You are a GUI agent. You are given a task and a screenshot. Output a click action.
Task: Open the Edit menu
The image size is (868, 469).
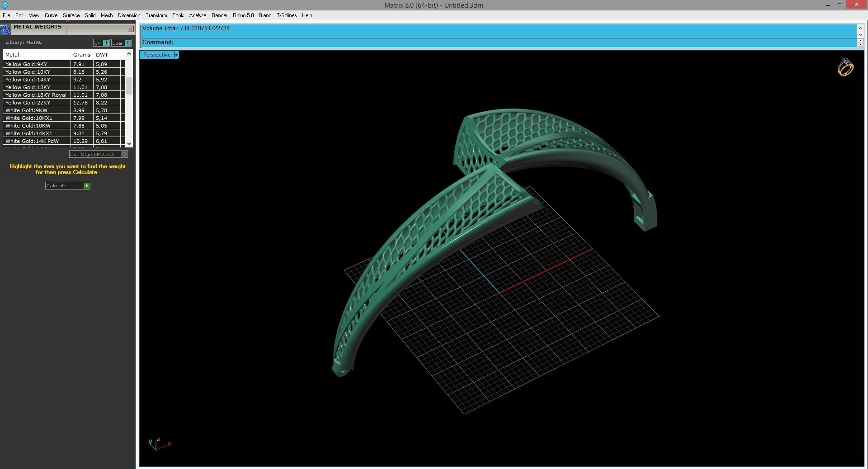(19, 15)
